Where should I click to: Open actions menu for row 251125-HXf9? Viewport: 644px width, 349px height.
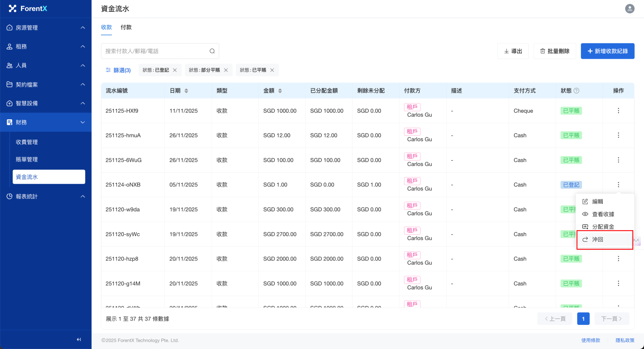[x=618, y=111]
